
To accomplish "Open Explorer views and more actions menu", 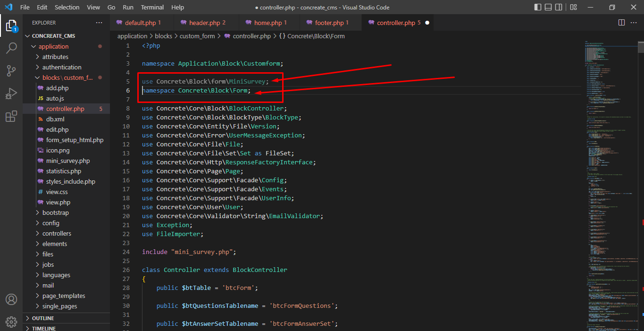I will pos(99,23).
